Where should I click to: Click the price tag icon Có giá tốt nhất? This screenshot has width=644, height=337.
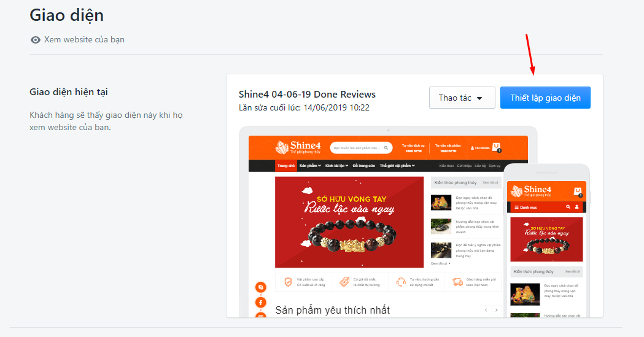344,282
